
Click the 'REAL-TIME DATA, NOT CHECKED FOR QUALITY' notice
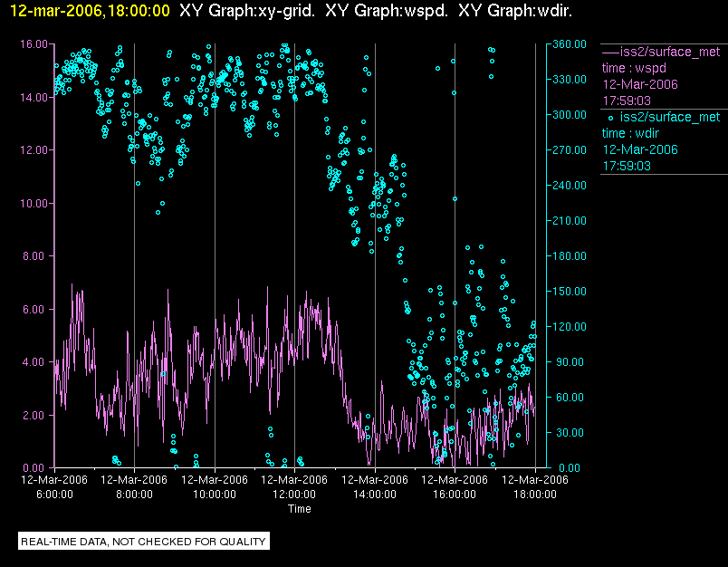click(144, 542)
